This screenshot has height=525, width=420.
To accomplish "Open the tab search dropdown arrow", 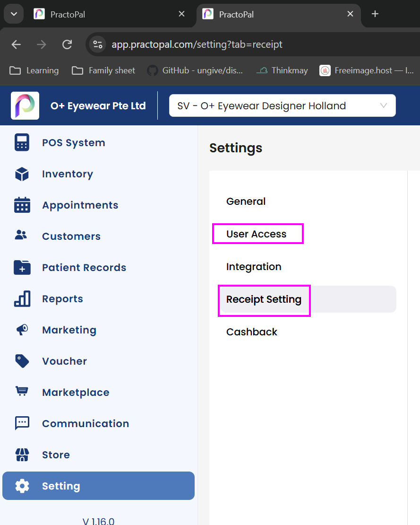I will pyautogui.click(x=14, y=14).
